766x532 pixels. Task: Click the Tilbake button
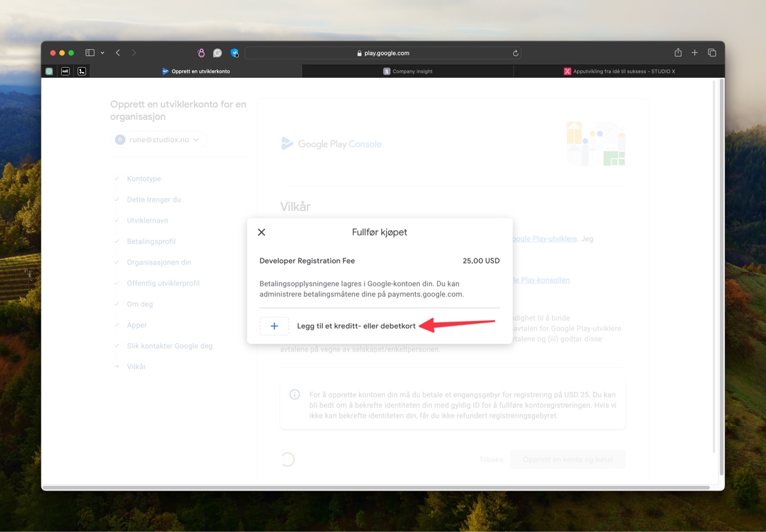coord(492,459)
